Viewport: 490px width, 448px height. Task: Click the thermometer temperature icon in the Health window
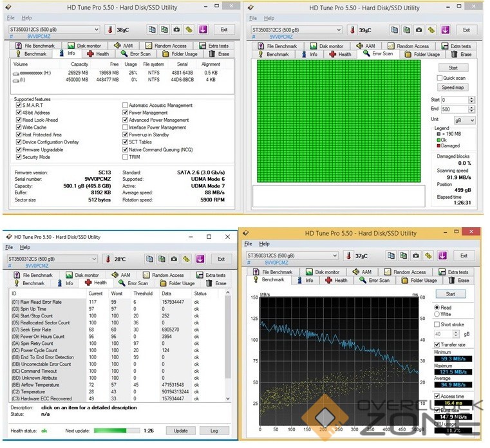tap(108, 259)
